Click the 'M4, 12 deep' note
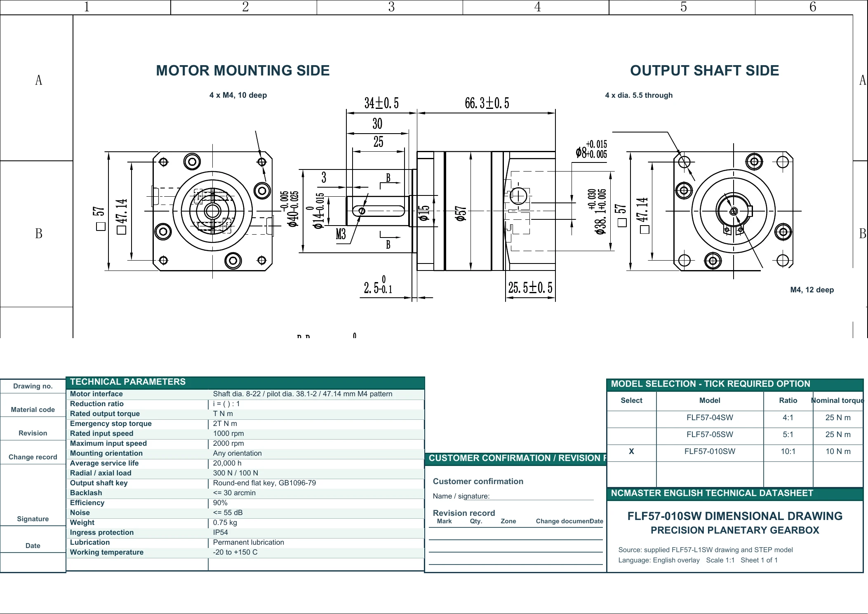This screenshot has height=614, width=868. [x=812, y=290]
